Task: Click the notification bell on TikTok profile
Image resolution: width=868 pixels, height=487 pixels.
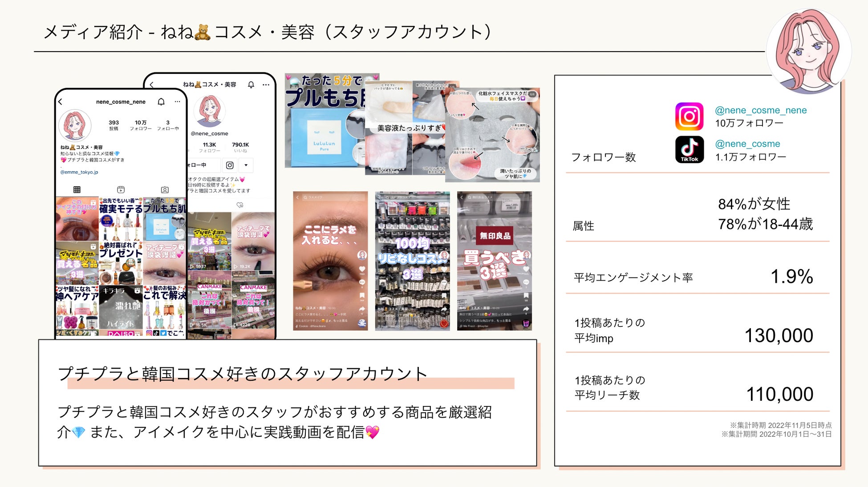Action: click(251, 85)
